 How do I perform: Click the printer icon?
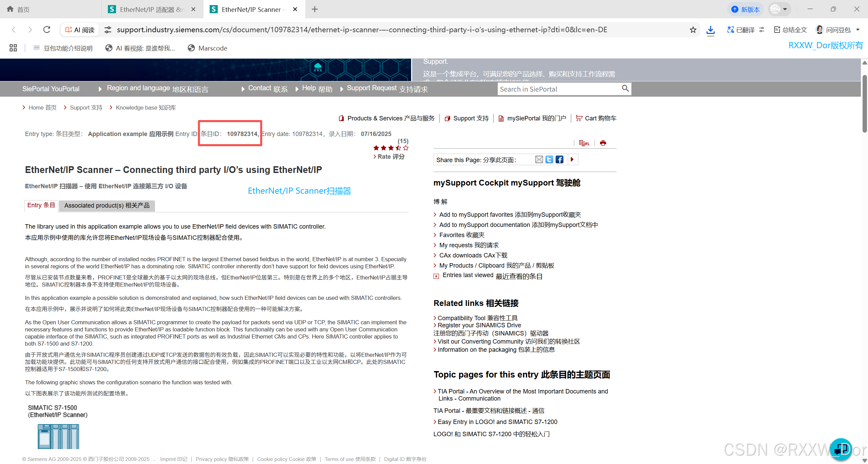[x=603, y=143]
